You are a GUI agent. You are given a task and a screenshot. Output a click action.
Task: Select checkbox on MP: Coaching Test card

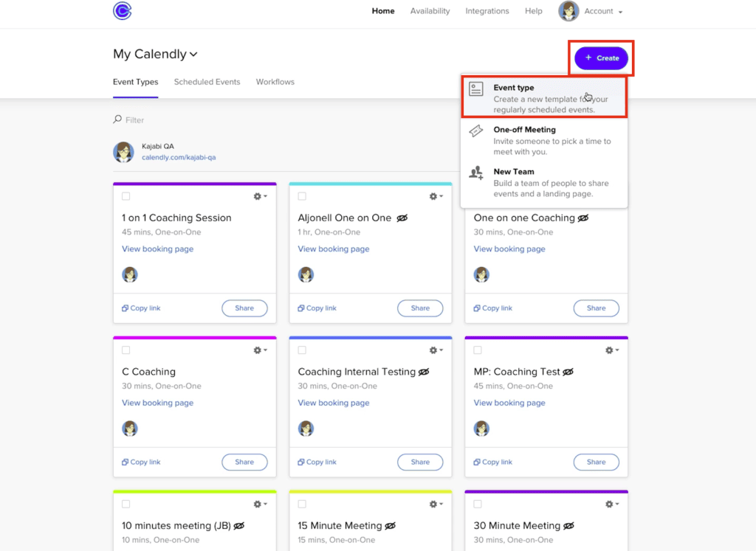click(x=478, y=350)
